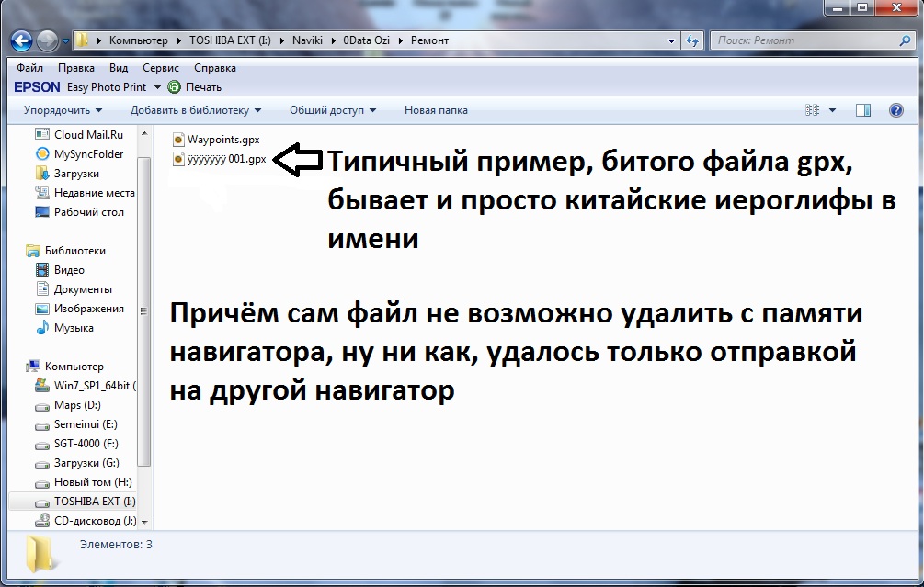Open the Help question mark icon
Image resolution: width=924 pixels, height=587 pixels.
click(x=896, y=110)
